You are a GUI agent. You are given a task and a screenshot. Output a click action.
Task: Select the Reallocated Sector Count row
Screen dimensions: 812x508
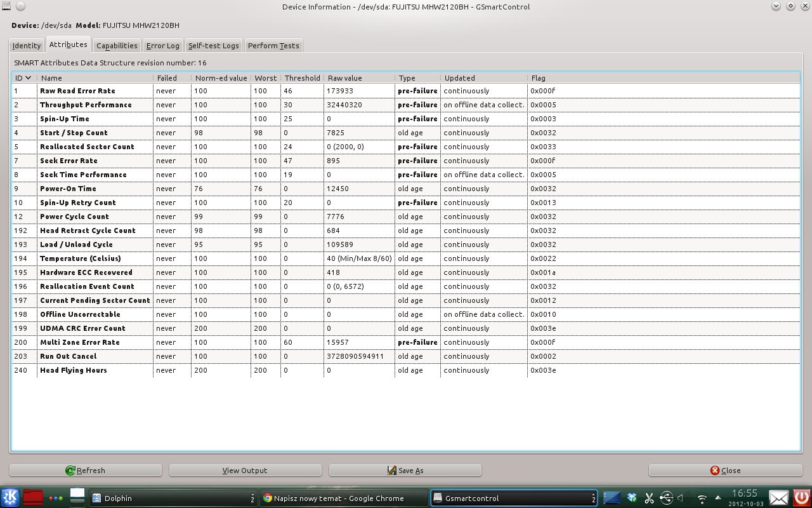406,147
